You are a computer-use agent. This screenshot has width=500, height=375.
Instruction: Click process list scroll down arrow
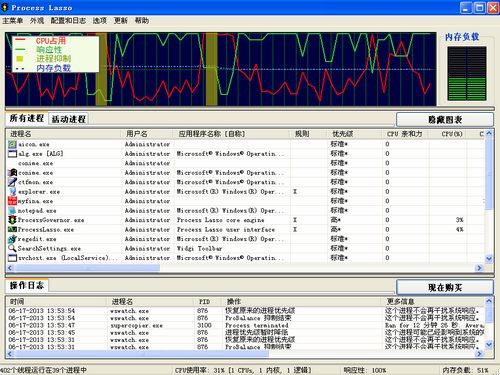(x=489, y=258)
